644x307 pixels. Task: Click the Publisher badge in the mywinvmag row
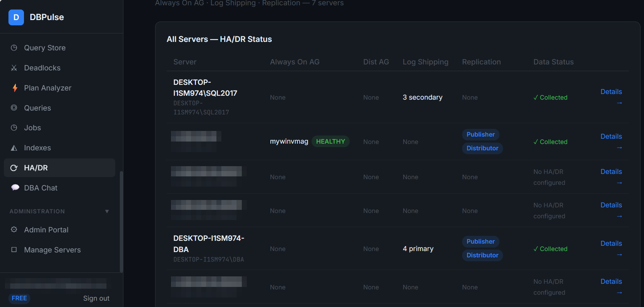(481, 134)
